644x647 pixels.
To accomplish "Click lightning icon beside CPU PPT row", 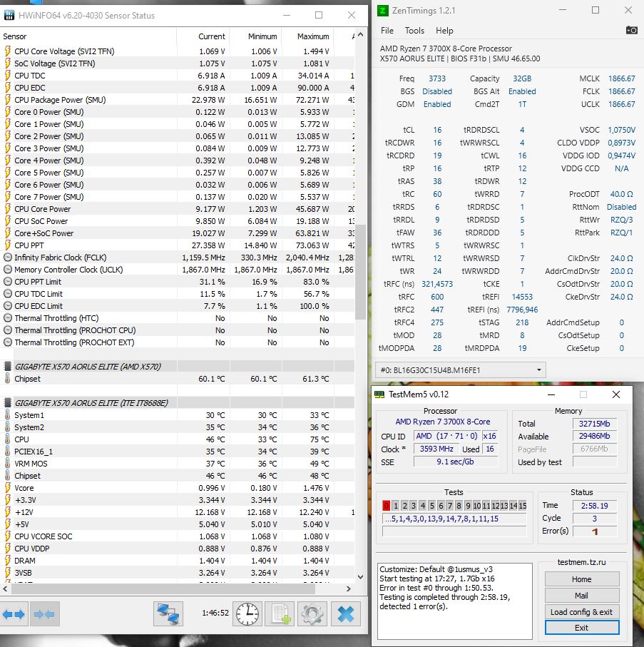I will coord(7,245).
